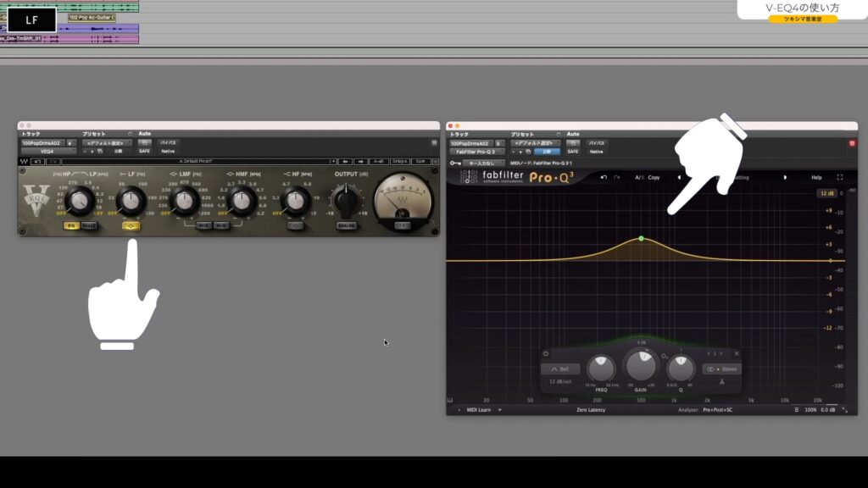
Task: Toggle the LF shelf/bell button in VEQ4
Action: click(x=131, y=225)
